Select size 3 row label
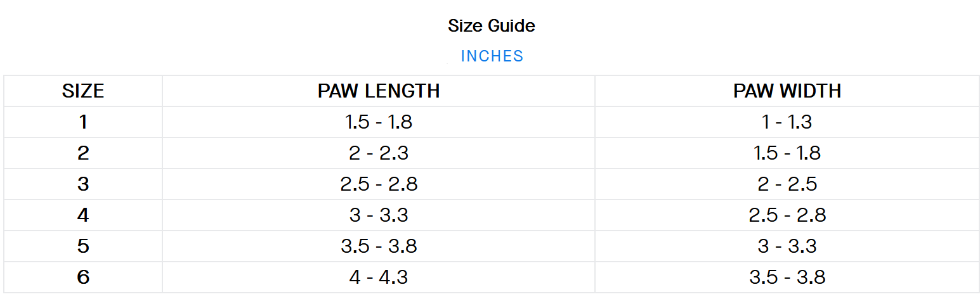Image resolution: width=980 pixels, height=299 pixels. [83, 184]
